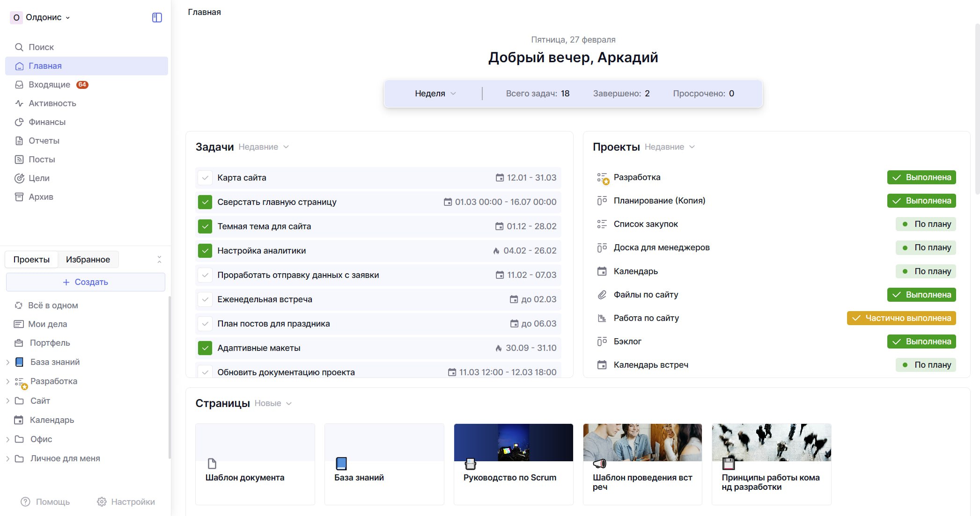
Task: Open the 'Работа по сайту' project link
Action: coord(646,318)
